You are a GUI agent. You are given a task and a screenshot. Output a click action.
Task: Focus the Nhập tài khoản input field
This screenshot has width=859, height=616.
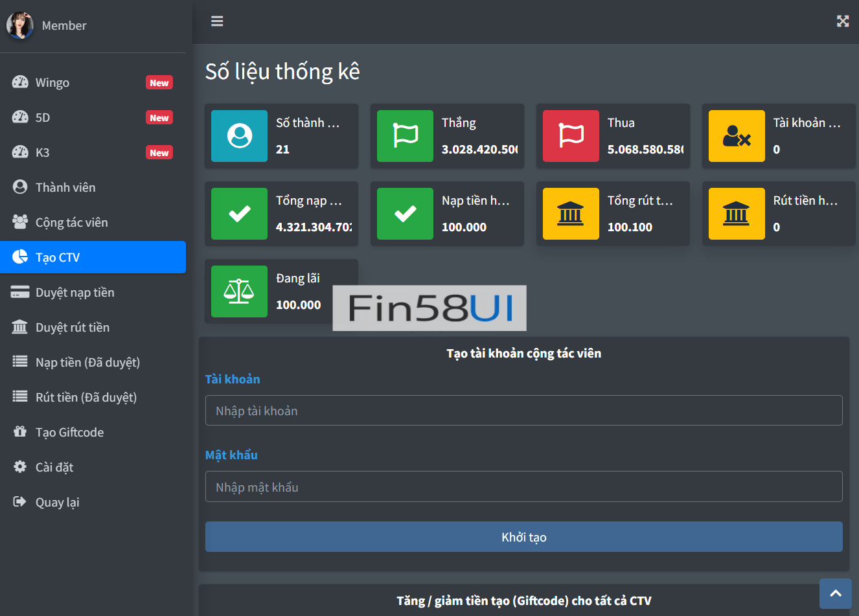(x=523, y=411)
